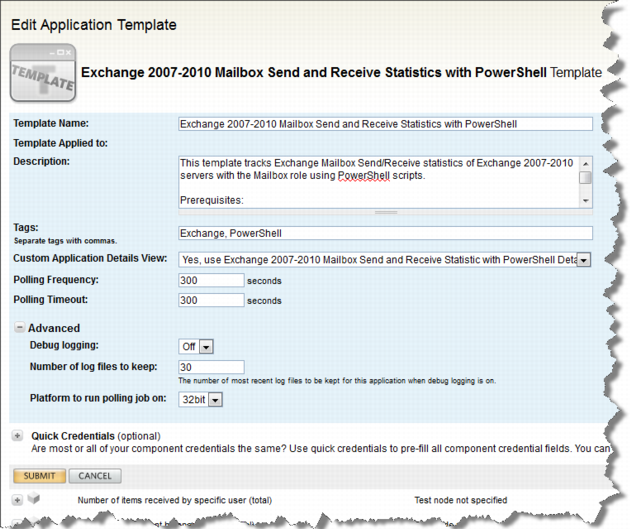Expand the Quick Credentials section
The height and width of the screenshot is (529, 630).
click(17, 436)
